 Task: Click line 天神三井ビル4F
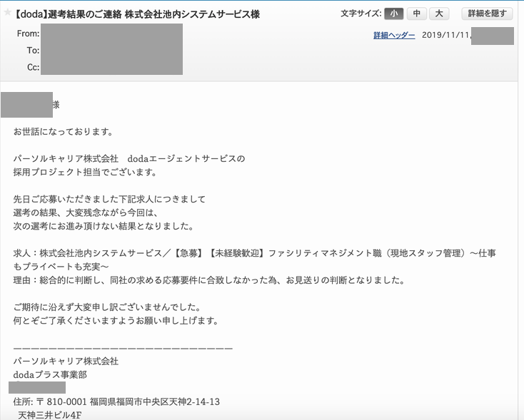click(x=50, y=415)
